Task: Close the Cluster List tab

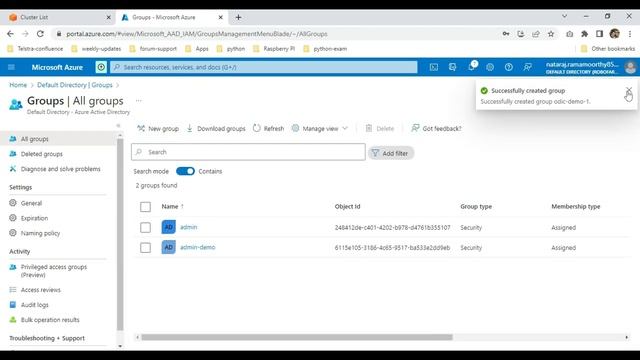Action: (108, 18)
